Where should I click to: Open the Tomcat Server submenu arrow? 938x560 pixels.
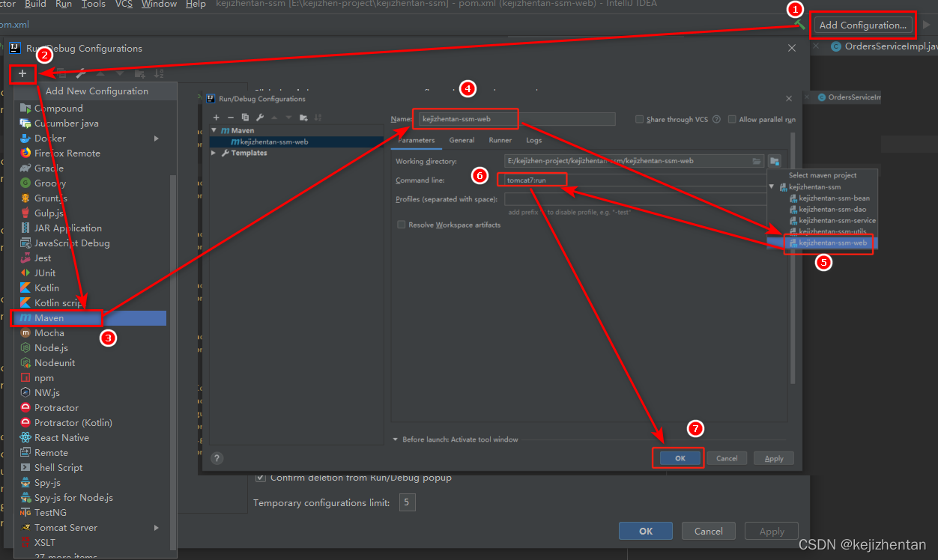tap(157, 527)
